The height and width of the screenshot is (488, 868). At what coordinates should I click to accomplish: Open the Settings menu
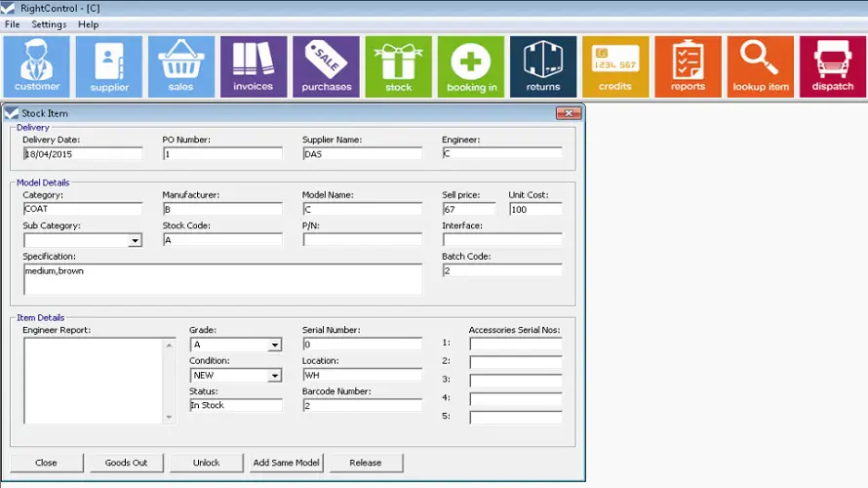tap(49, 24)
